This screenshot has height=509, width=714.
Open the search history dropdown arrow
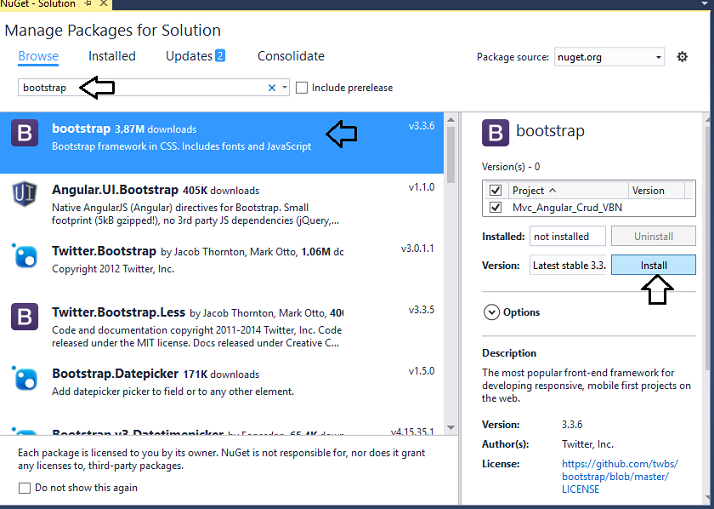coord(285,87)
